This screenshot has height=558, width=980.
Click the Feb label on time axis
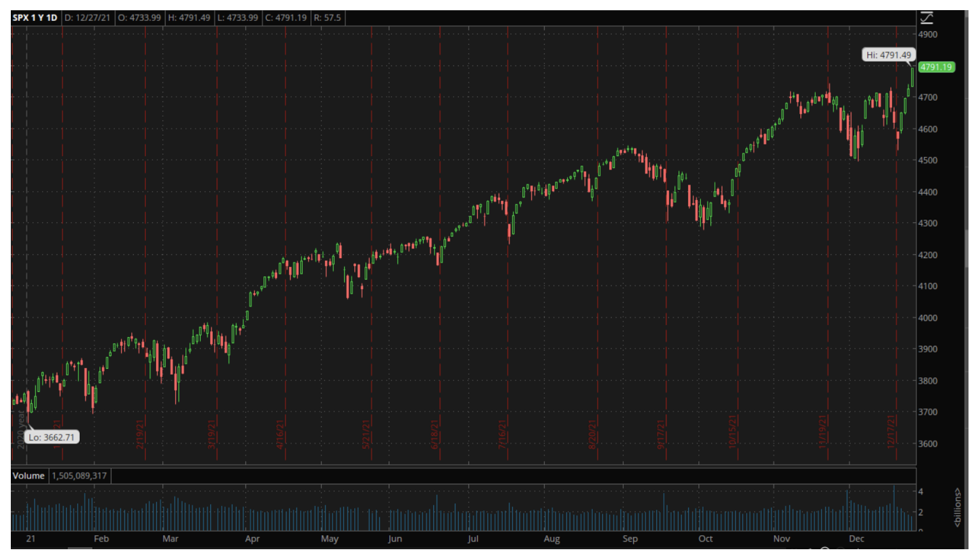pyautogui.click(x=101, y=539)
